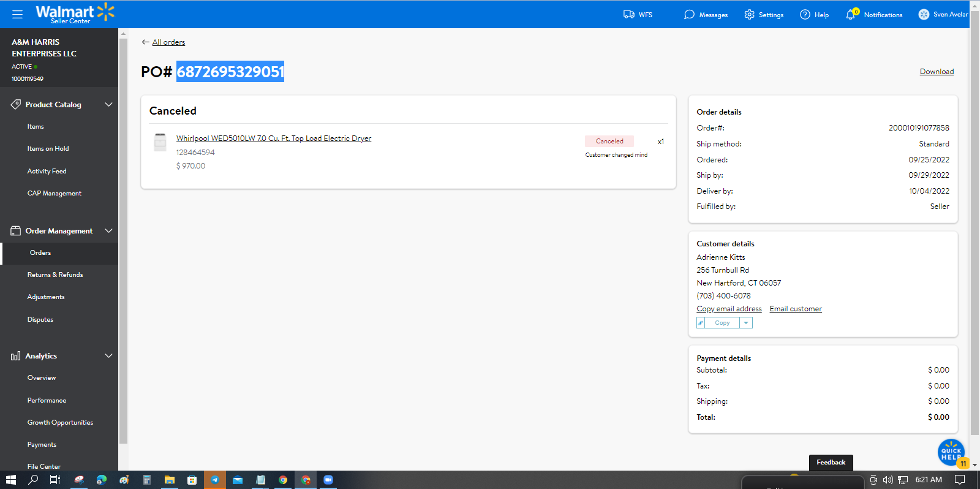Open WFS from the top bar
The width and height of the screenshot is (980, 489).
(638, 15)
